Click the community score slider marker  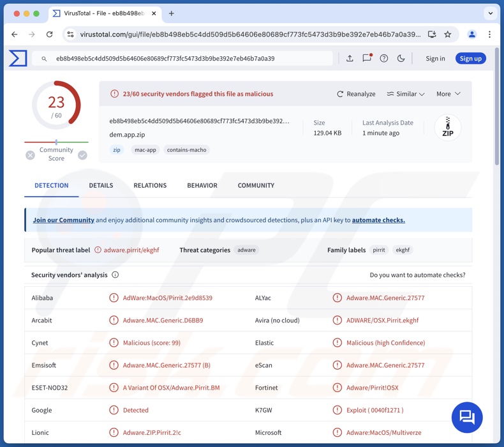pyautogui.click(x=56, y=142)
